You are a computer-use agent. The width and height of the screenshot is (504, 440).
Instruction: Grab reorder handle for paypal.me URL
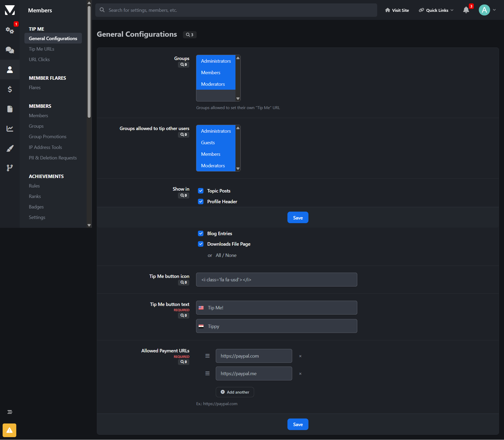click(x=207, y=373)
